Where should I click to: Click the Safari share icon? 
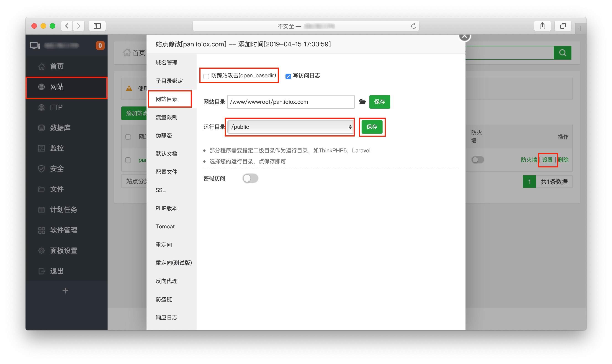542,26
